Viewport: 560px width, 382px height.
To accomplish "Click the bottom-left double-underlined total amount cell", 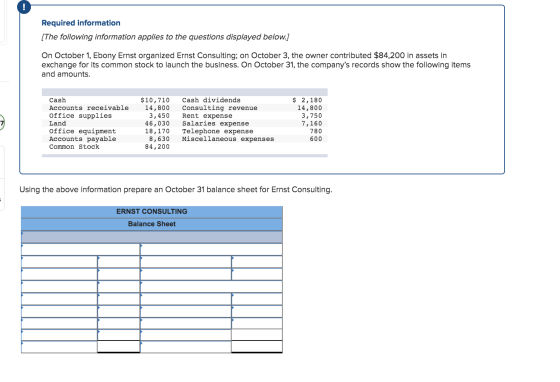I will pyautogui.click(x=119, y=347).
